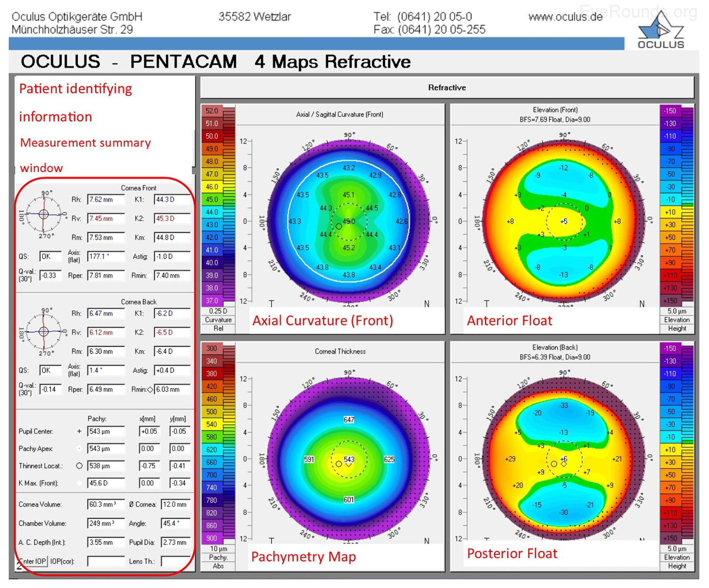
Task: Select the -150 swatch on the front elevation scale
Action: click(670, 111)
